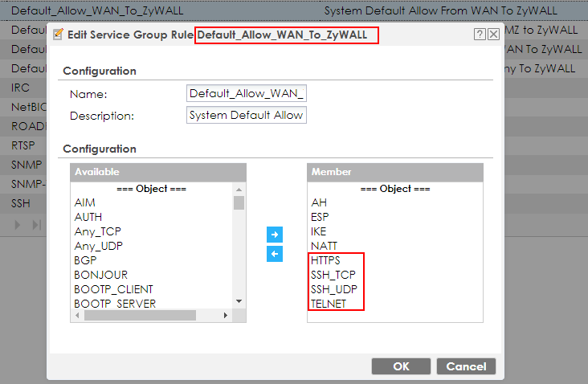588x384 pixels.
Task: Select HTTPS in the Member list
Action: click(325, 260)
